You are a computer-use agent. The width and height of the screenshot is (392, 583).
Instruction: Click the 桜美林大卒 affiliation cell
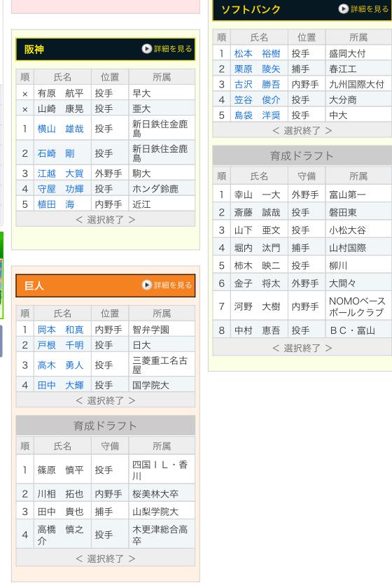pyautogui.click(x=162, y=494)
